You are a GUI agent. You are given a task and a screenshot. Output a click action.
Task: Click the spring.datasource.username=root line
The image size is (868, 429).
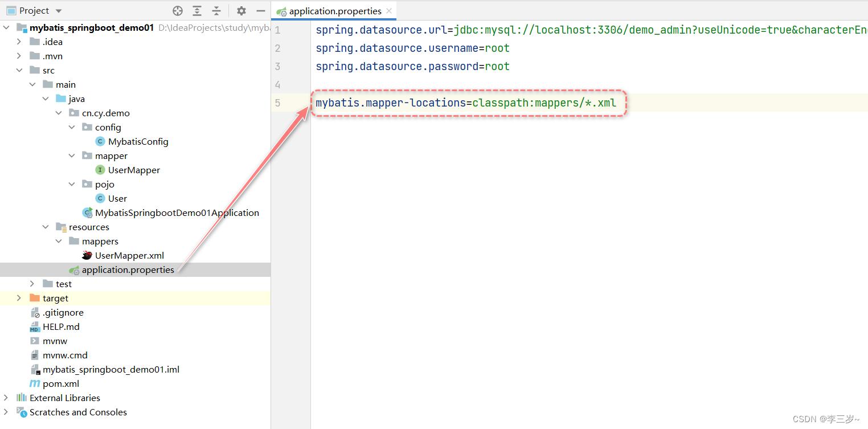(x=413, y=48)
